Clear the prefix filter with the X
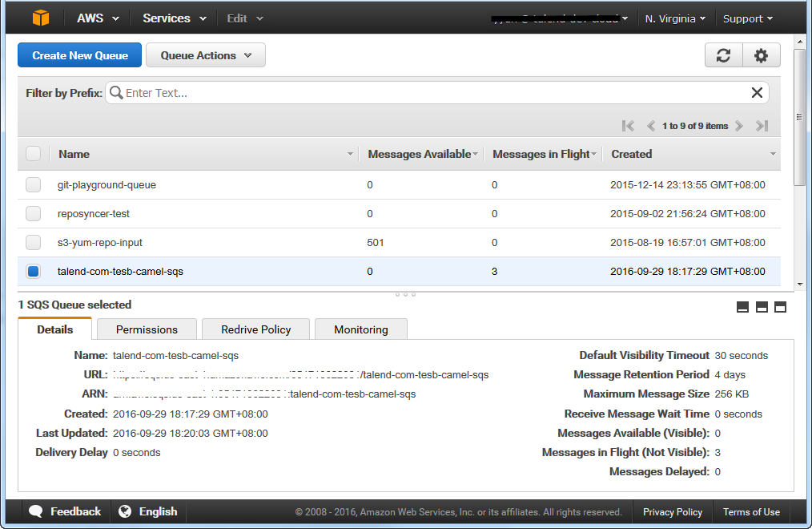Image resolution: width=812 pixels, height=529 pixels. [x=757, y=93]
